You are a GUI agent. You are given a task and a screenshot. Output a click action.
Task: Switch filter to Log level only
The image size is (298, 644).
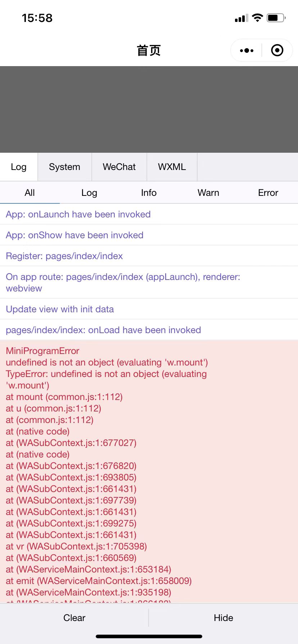pyautogui.click(x=89, y=193)
